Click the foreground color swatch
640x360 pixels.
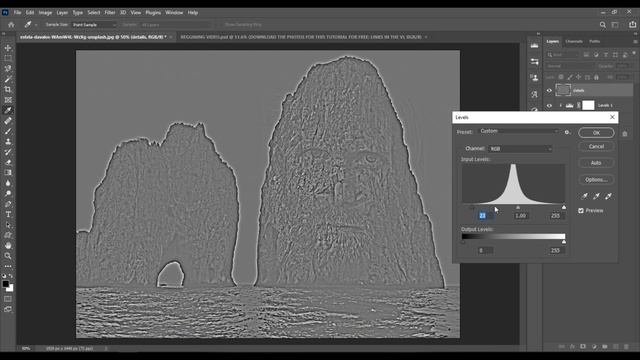6,284
